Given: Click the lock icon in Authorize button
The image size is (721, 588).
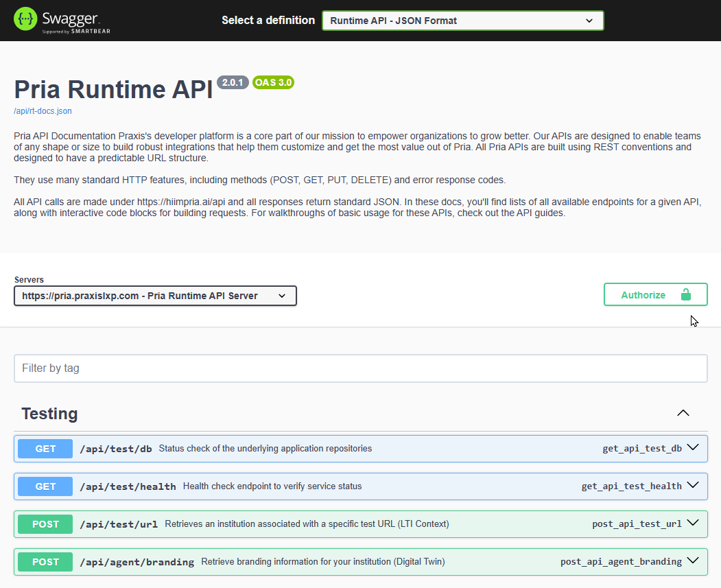Looking at the screenshot, I should tap(685, 295).
